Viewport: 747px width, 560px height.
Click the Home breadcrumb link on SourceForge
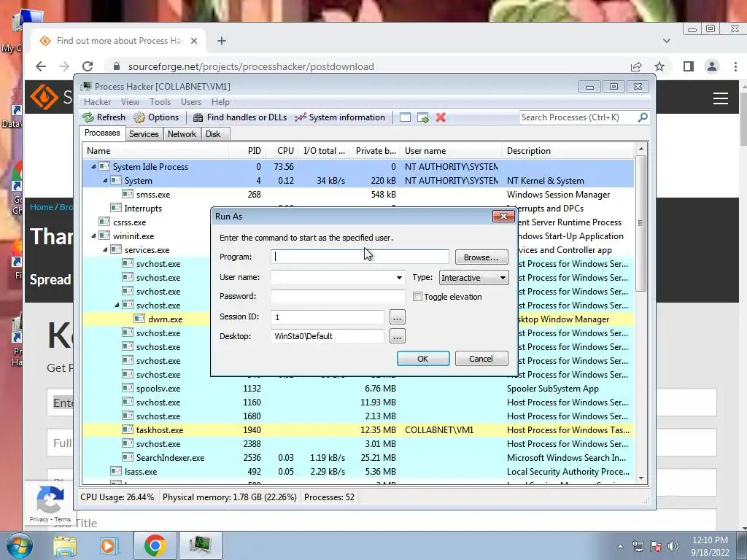coord(41,207)
